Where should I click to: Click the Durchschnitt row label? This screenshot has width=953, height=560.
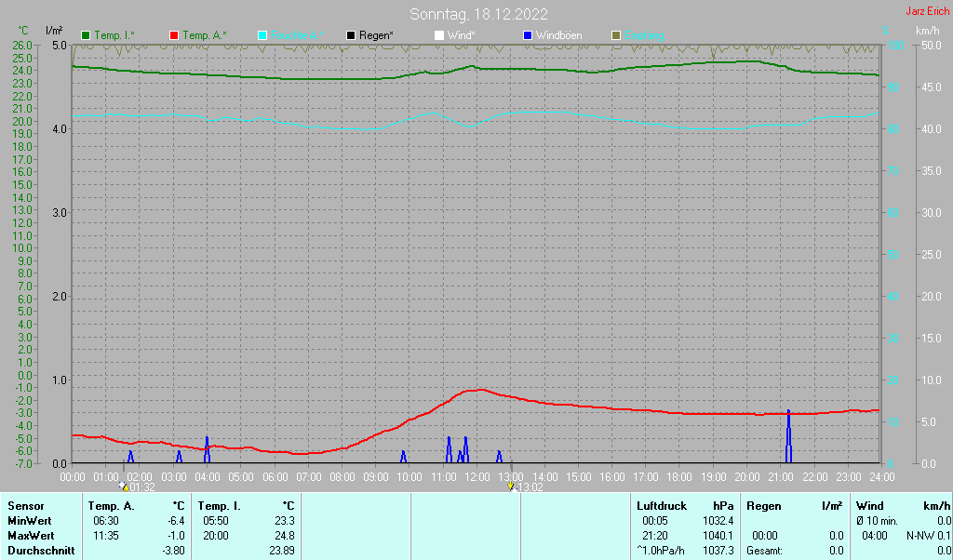pos(41,551)
